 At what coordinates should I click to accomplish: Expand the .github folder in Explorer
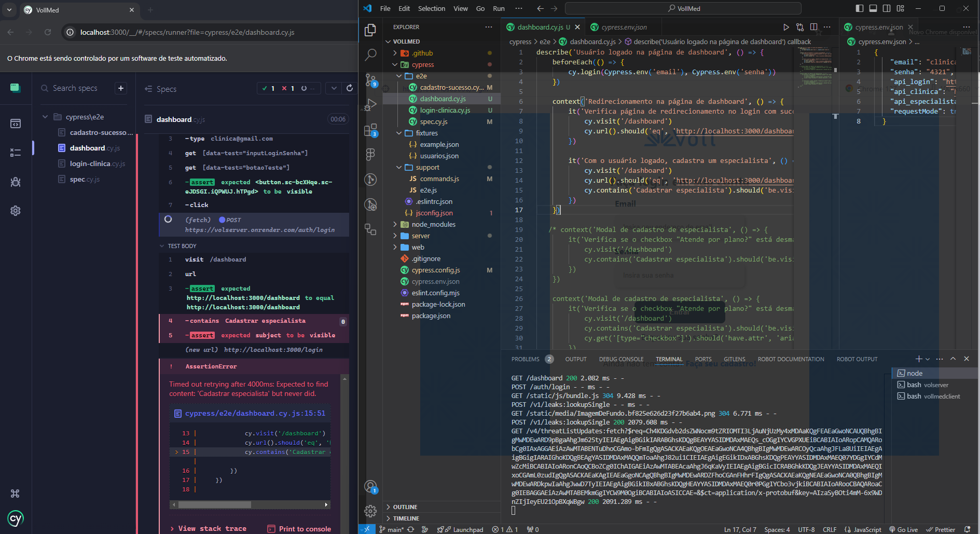395,53
